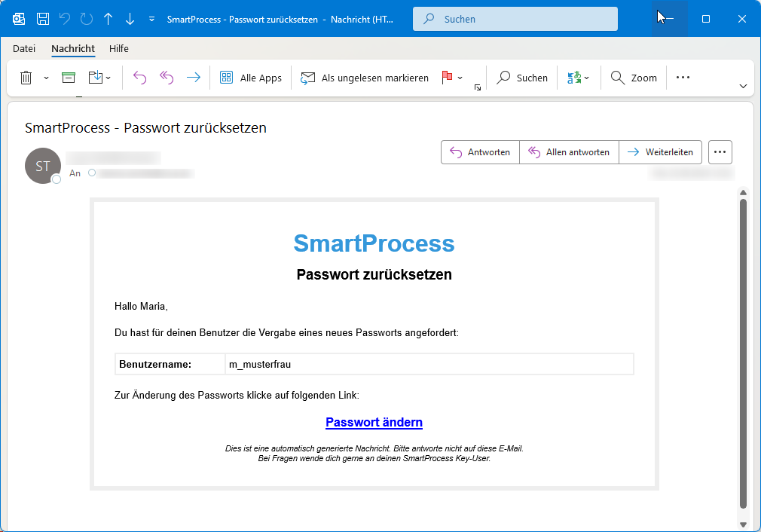Open Alle Apps in the ribbon
Viewport: 761px width, 532px height.
click(x=251, y=78)
